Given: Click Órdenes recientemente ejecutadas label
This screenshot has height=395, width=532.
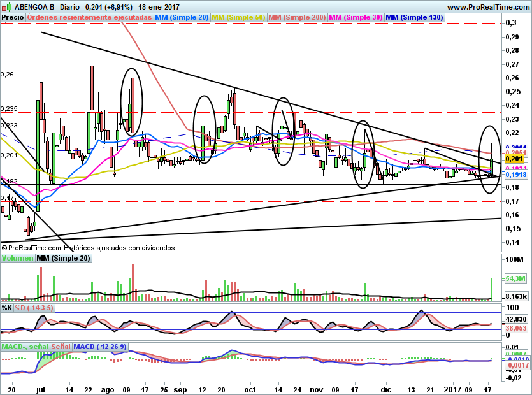Looking at the screenshot, I should (89, 18).
